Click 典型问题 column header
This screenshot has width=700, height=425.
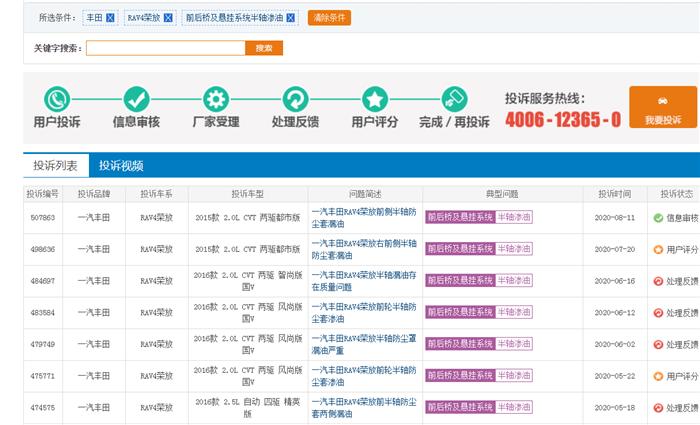(x=502, y=194)
